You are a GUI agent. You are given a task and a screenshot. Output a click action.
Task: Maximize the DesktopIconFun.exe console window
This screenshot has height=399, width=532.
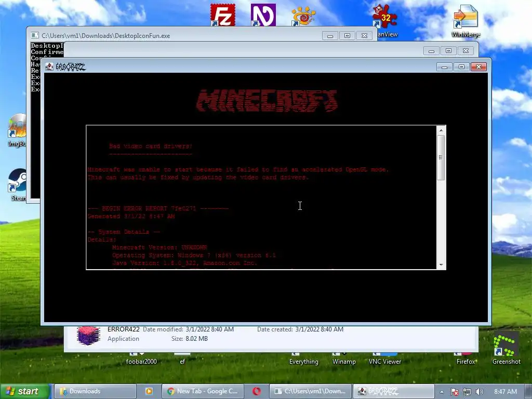pos(347,36)
